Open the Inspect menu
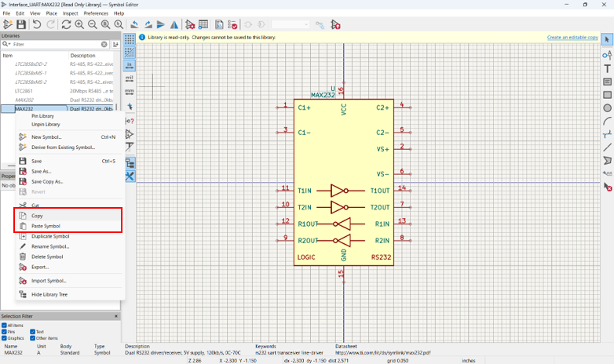 (71, 13)
